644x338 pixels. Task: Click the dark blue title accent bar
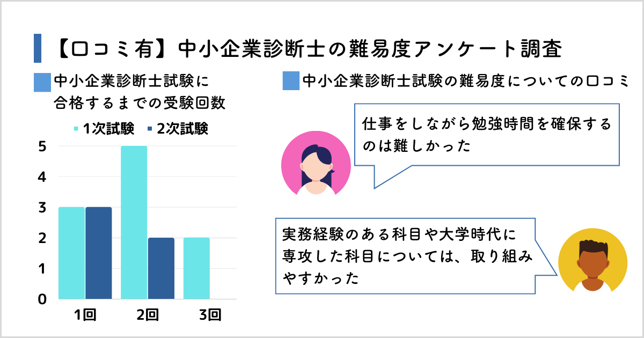[x=38, y=48]
